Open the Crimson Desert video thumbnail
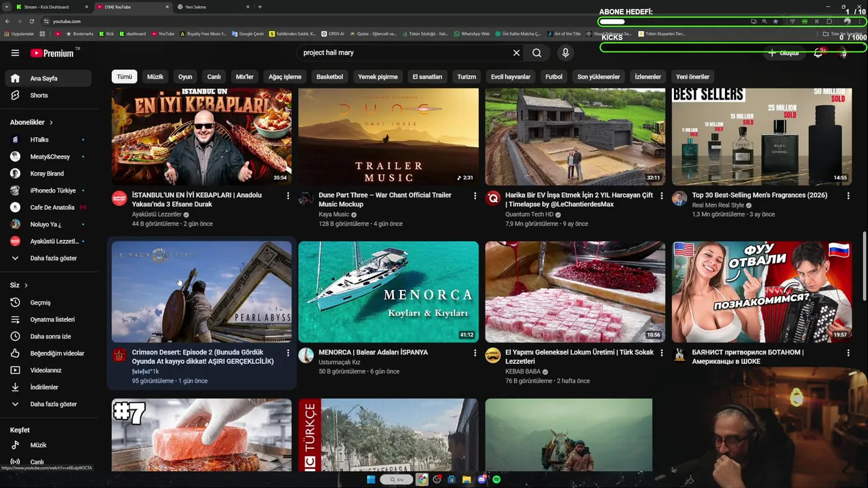 [201, 291]
